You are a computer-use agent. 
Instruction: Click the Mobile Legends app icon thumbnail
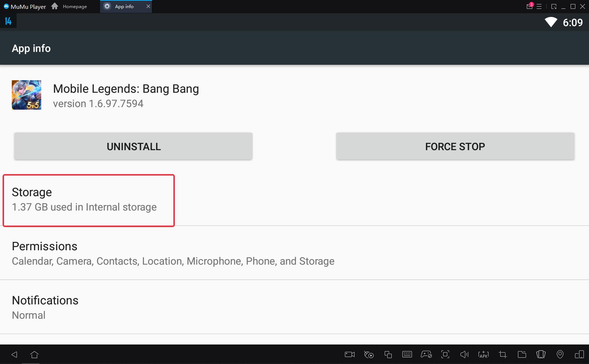click(27, 95)
